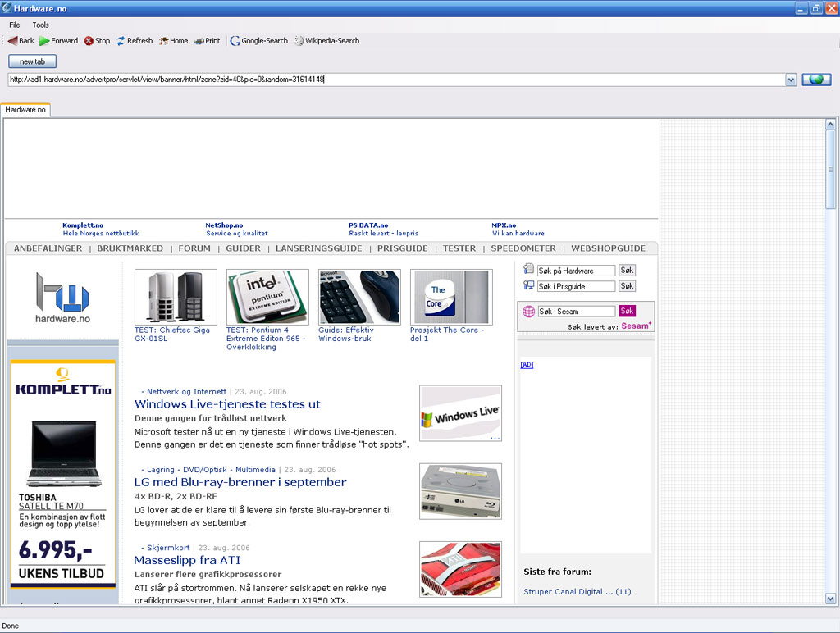
Task: Open the FORUM nav item
Action: 194,248
